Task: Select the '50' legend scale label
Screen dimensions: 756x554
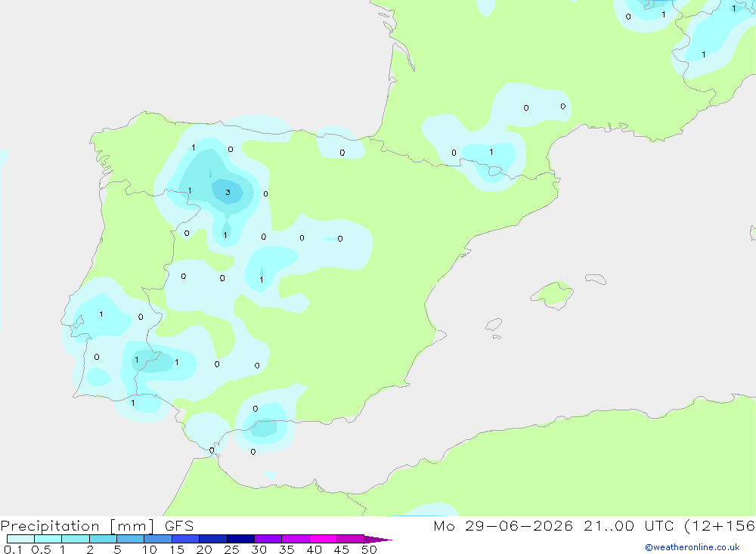Action: coord(369,549)
